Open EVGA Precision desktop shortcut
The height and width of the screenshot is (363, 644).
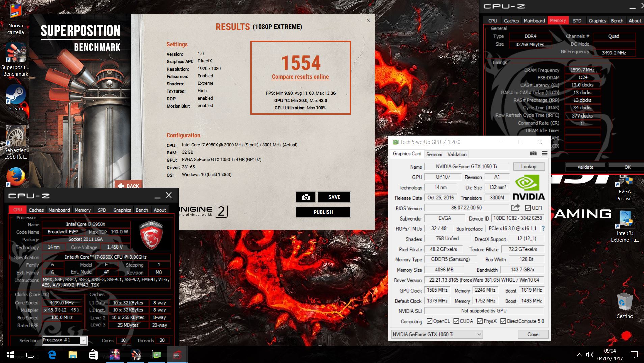(624, 187)
